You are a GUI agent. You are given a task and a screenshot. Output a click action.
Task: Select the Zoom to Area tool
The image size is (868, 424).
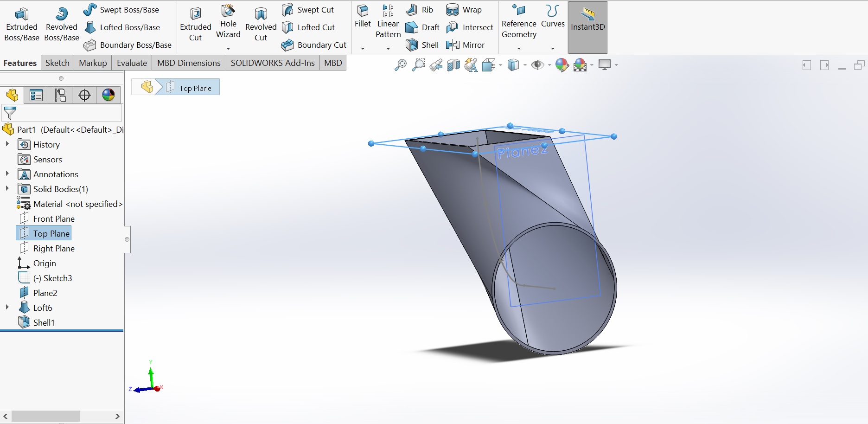coord(419,65)
